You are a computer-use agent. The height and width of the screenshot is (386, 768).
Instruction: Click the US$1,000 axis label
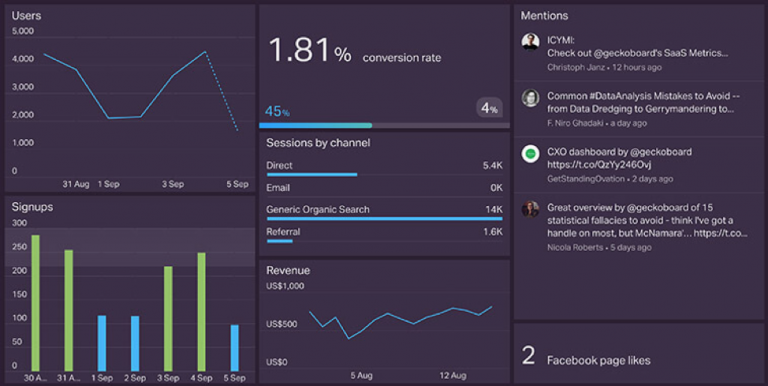pyautogui.click(x=285, y=286)
